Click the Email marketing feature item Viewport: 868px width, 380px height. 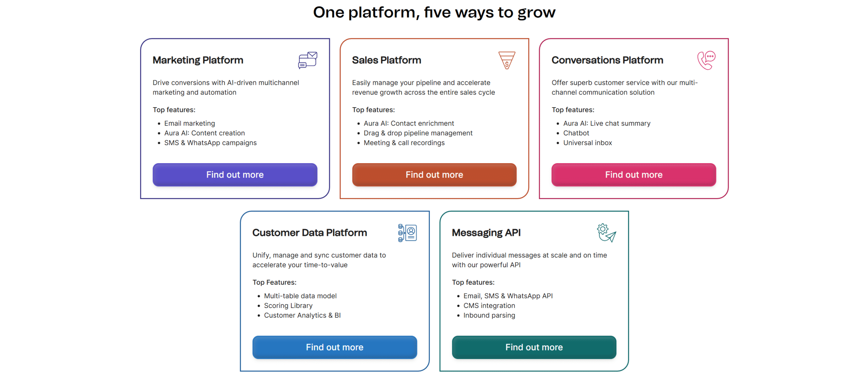click(190, 123)
